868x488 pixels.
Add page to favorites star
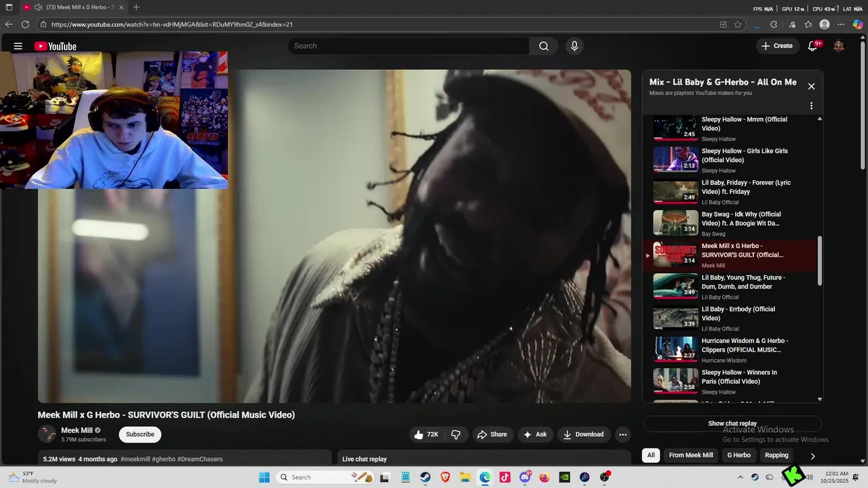point(738,24)
